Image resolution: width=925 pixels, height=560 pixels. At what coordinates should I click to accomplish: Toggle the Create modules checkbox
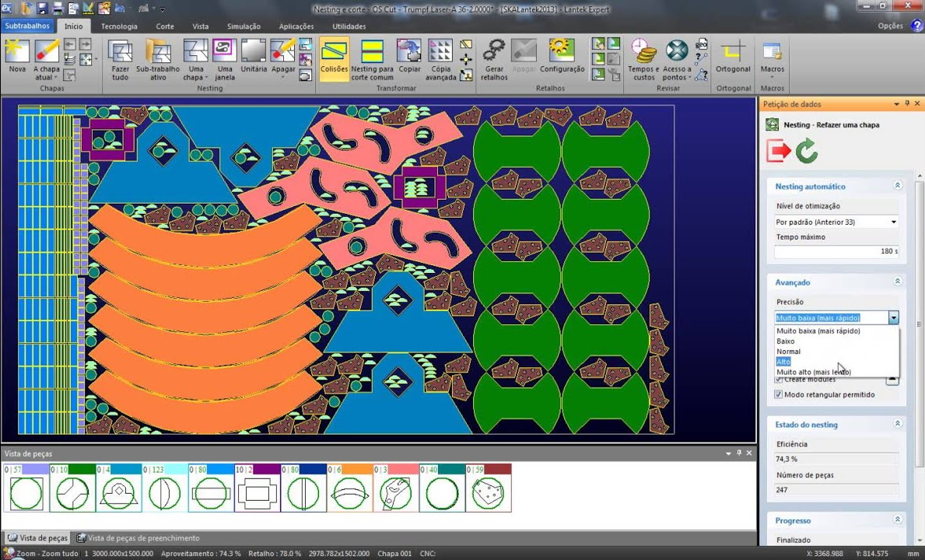(779, 380)
